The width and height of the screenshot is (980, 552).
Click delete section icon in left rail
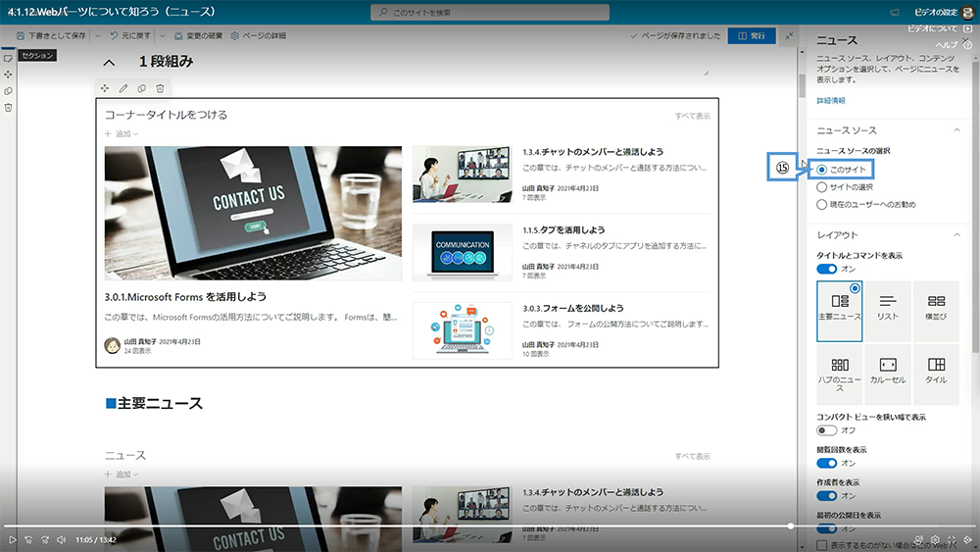8,108
